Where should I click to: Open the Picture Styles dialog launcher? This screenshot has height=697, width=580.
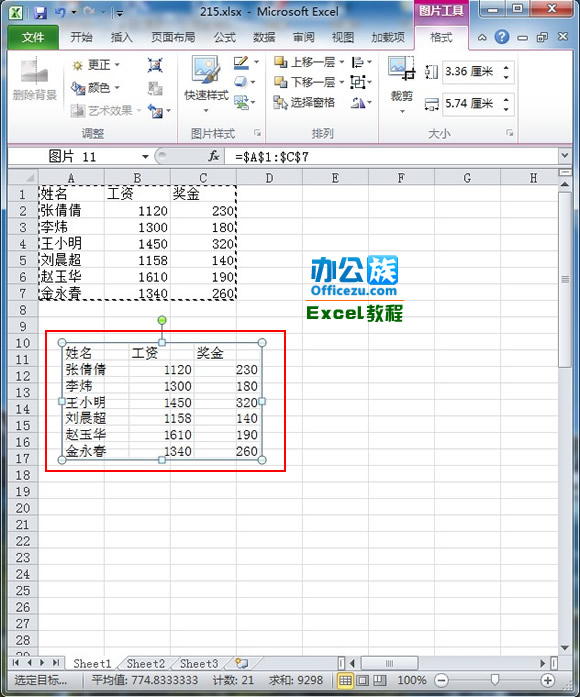[257, 133]
